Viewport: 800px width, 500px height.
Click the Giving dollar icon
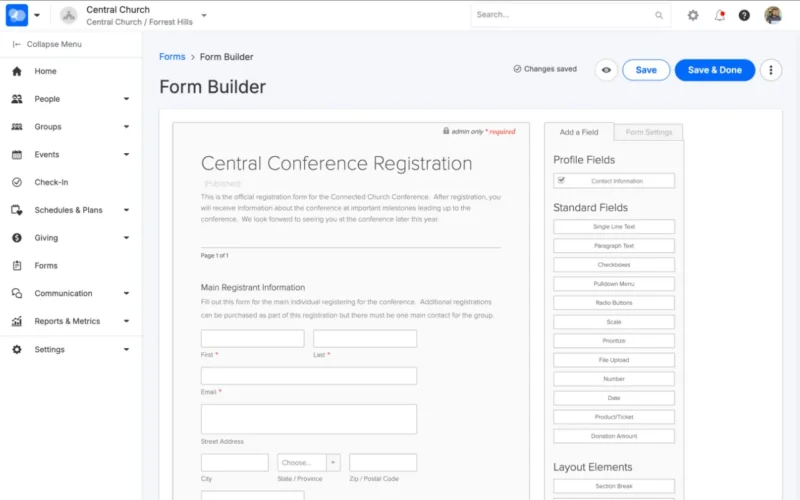(x=17, y=238)
